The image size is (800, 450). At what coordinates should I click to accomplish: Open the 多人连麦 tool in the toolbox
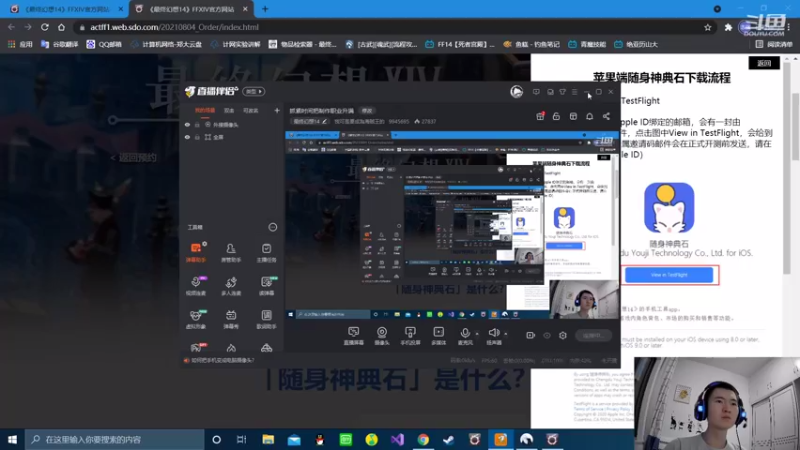point(231,286)
